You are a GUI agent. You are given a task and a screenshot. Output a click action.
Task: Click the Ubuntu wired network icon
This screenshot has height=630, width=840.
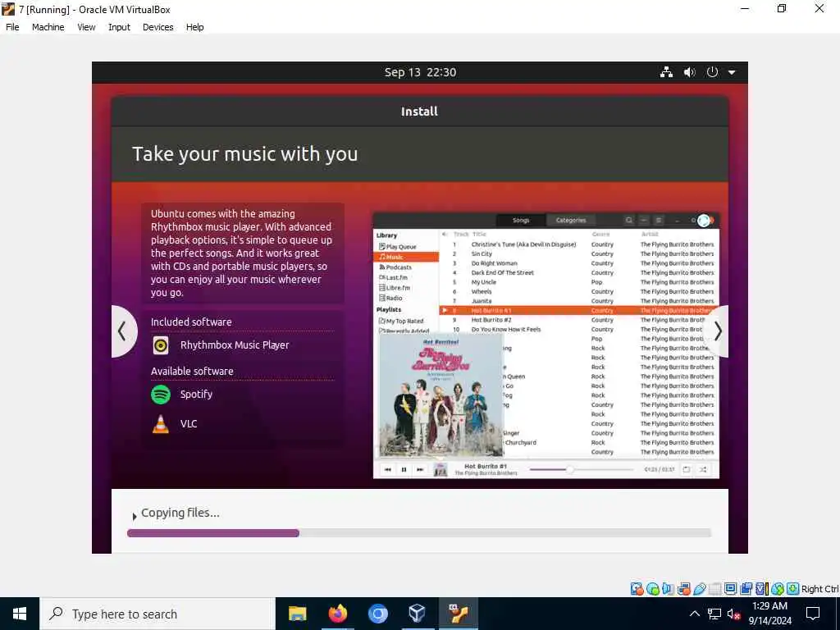pyautogui.click(x=666, y=72)
